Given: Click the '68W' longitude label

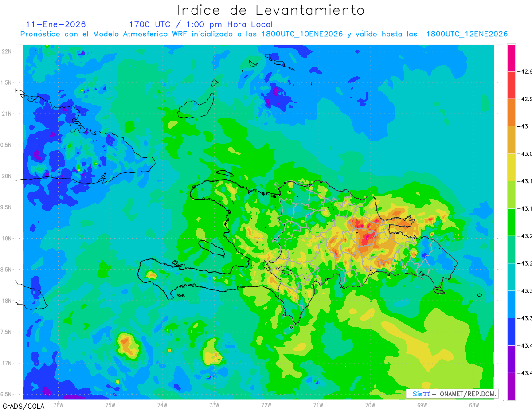Looking at the screenshot, I should pyautogui.click(x=474, y=405).
